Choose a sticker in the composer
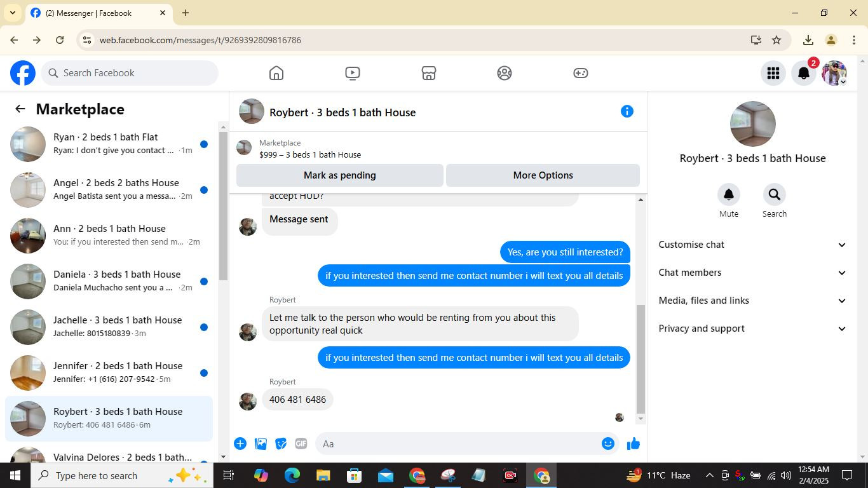Image resolution: width=868 pixels, height=488 pixels. coord(281,444)
